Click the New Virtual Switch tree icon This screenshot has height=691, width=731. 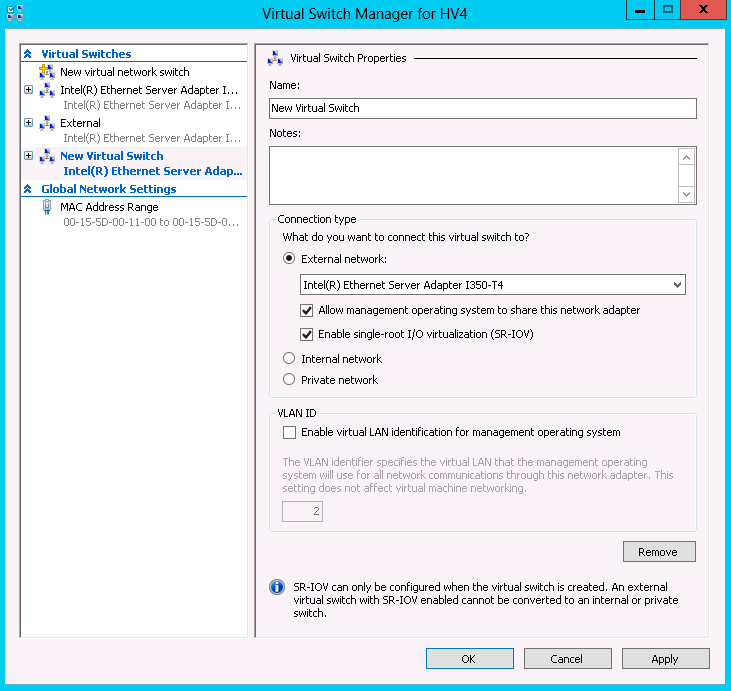(x=47, y=156)
